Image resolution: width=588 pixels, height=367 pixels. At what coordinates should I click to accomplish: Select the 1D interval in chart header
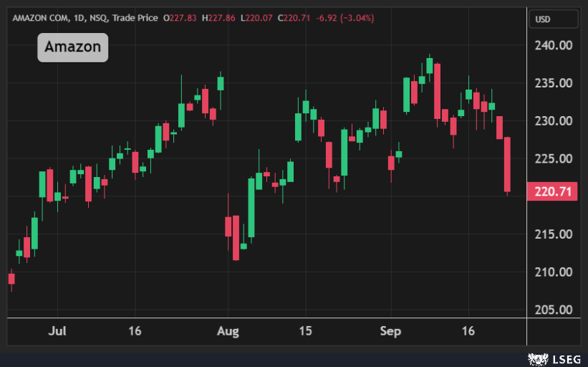coord(77,18)
